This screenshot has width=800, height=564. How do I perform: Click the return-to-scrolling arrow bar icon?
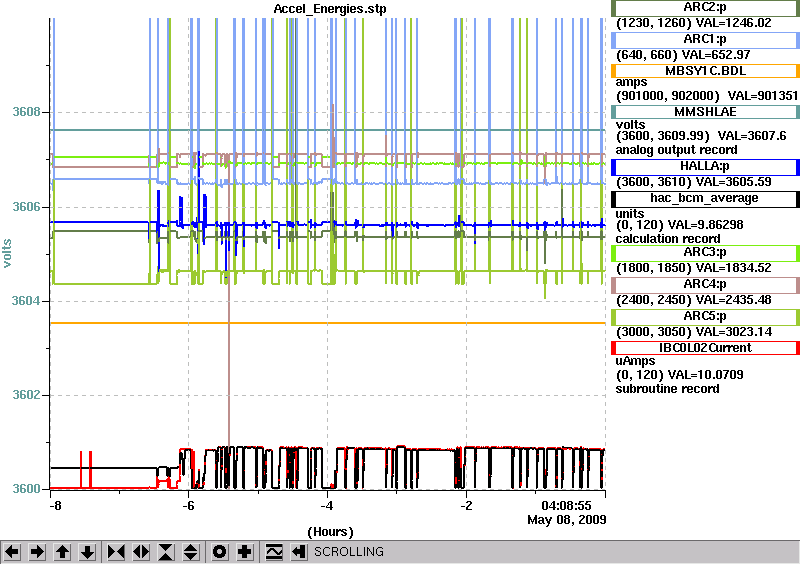click(x=298, y=552)
